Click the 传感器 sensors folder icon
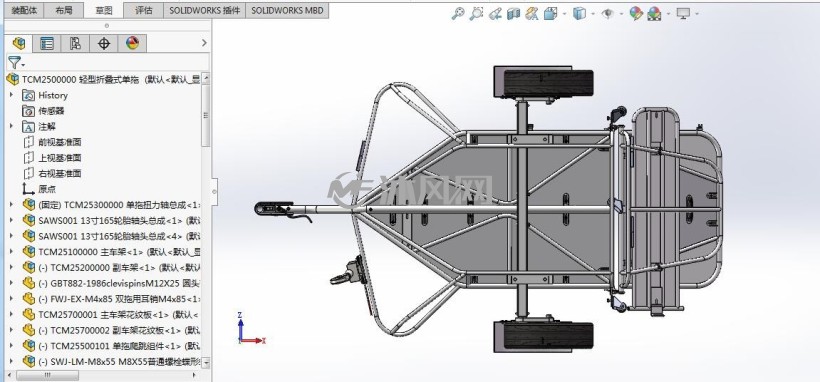Screen dimensions: 820x382 click(28, 111)
